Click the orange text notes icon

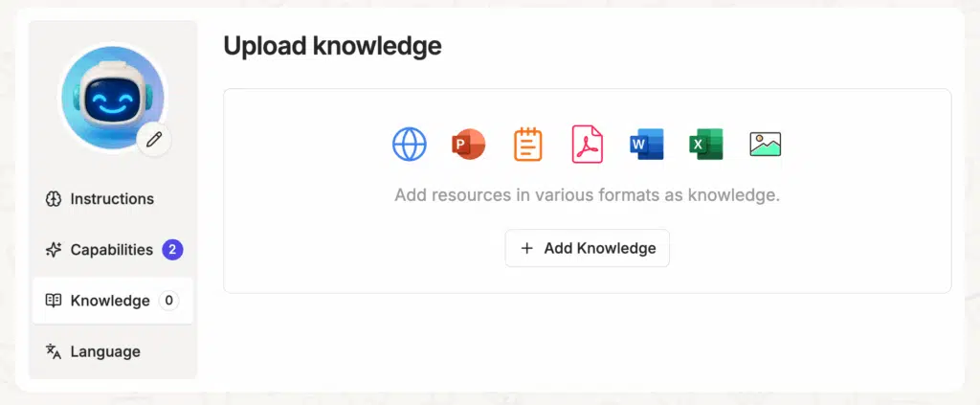527,145
